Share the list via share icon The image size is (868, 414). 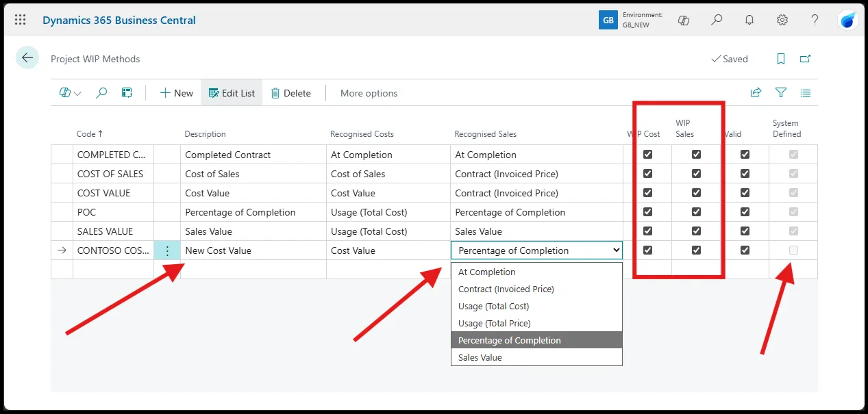pos(756,92)
